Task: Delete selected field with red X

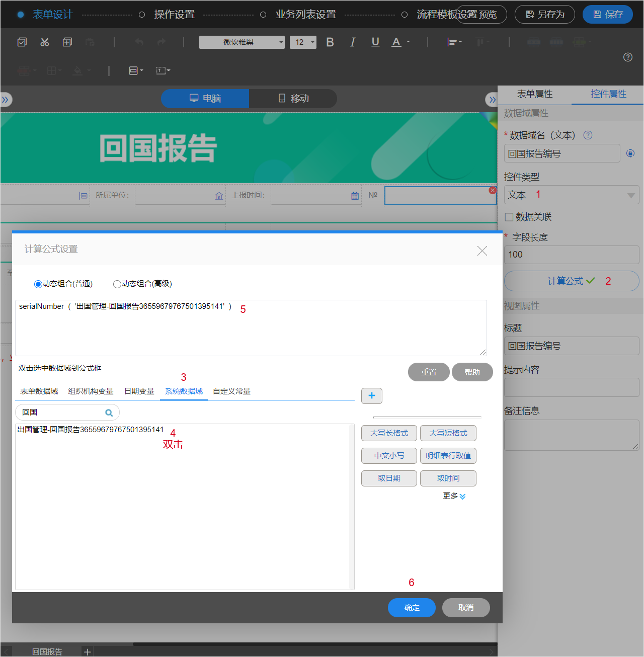Action: (493, 190)
